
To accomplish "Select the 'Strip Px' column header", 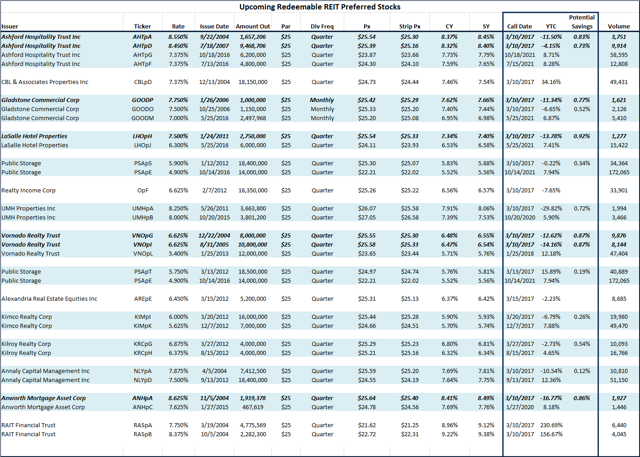I will 410,27.
